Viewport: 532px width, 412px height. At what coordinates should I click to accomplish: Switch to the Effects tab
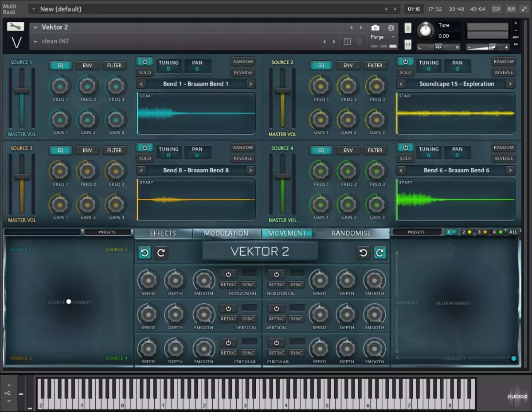pos(163,233)
